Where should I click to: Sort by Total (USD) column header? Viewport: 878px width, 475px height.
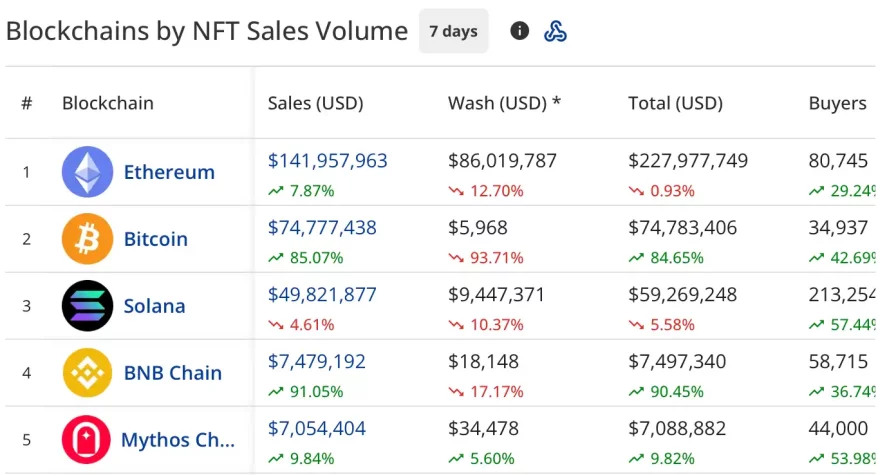point(675,103)
